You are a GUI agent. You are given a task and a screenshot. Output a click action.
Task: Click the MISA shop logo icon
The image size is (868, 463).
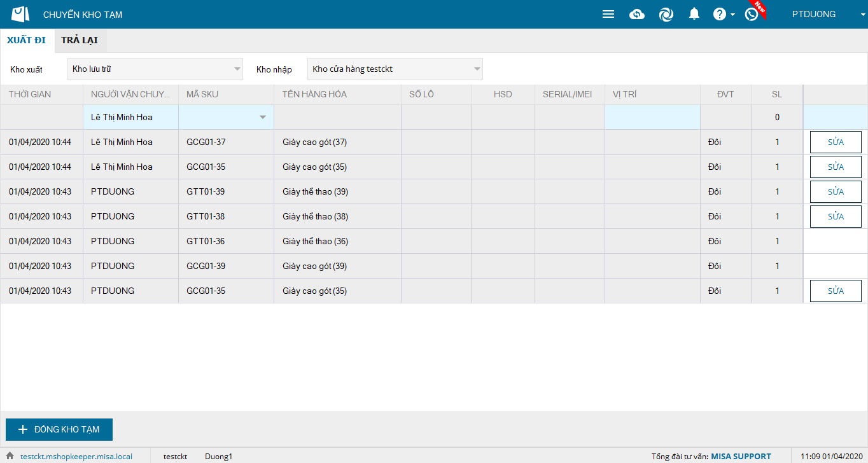[21, 14]
